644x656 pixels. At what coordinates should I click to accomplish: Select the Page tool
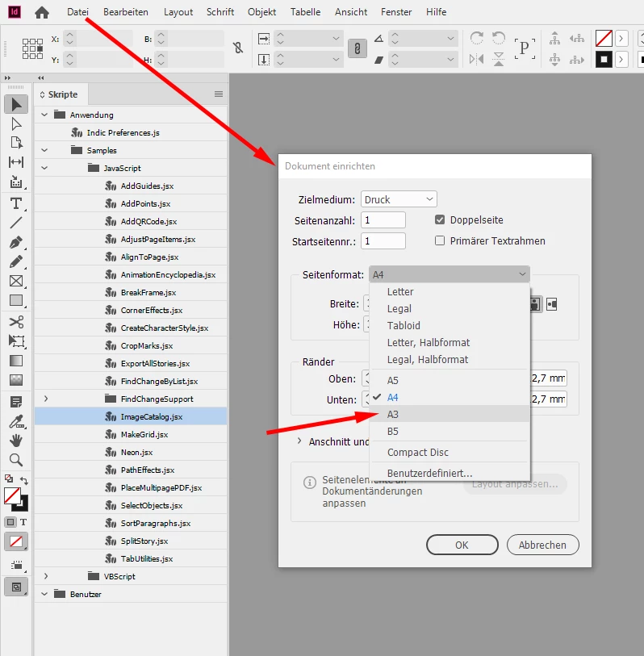(x=16, y=143)
